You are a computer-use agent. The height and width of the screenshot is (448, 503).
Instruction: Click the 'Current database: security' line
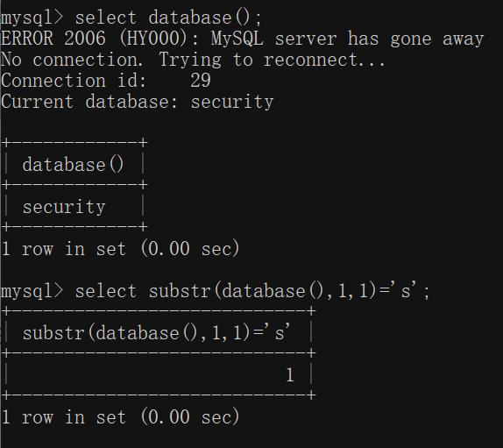pyautogui.click(x=138, y=102)
